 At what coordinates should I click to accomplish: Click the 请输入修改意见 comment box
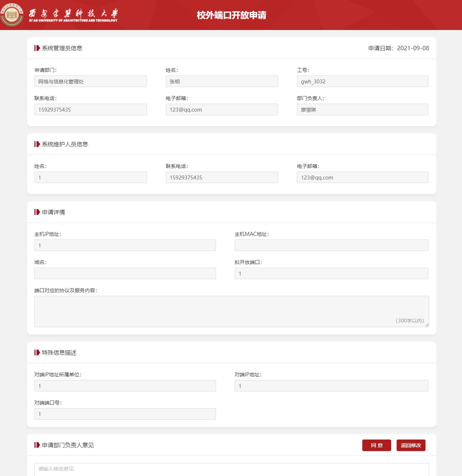click(232, 469)
